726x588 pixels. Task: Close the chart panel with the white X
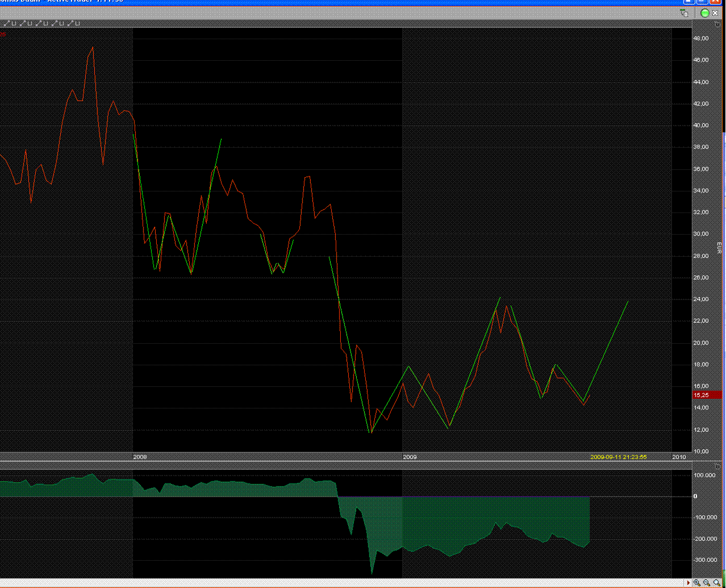pos(715,13)
